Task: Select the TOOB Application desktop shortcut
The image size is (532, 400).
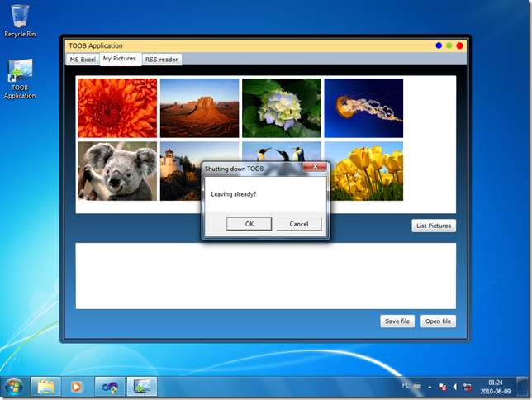Action: [20, 79]
